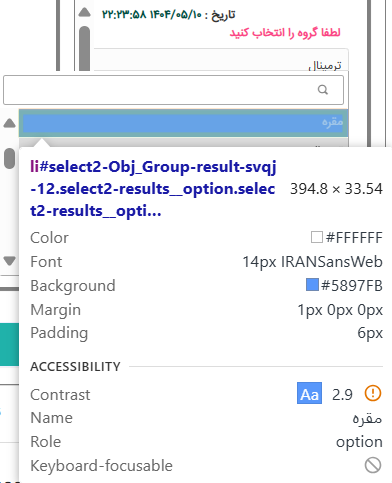The image size is (392, 483).
Task: Click the blue Aa contrast preview badge
Action: click(309, 393)
